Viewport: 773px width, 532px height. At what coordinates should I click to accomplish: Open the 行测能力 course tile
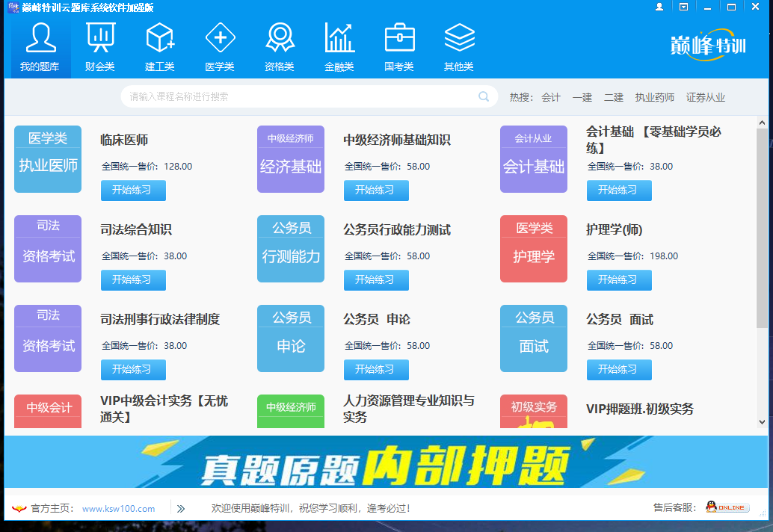tap(291, 249)
